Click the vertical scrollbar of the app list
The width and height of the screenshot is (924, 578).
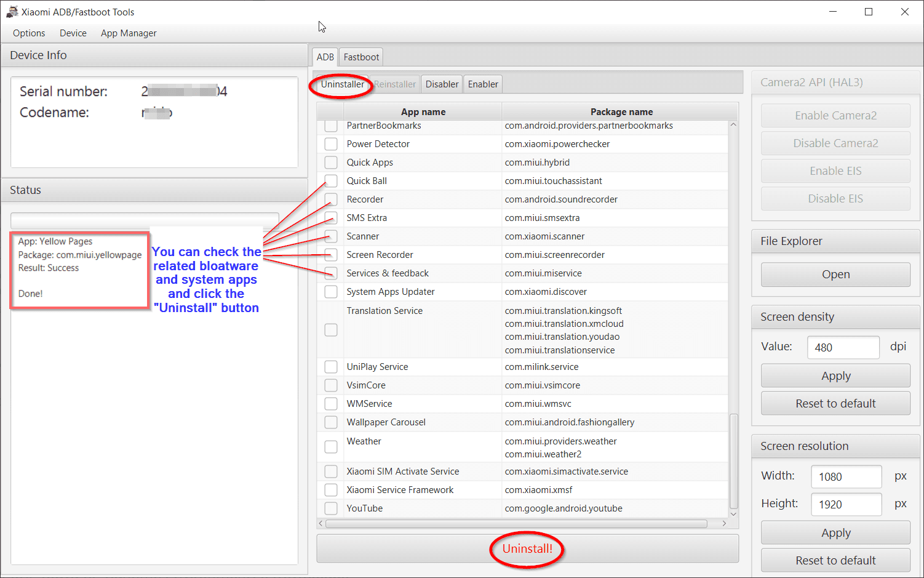tap(733, 462)
